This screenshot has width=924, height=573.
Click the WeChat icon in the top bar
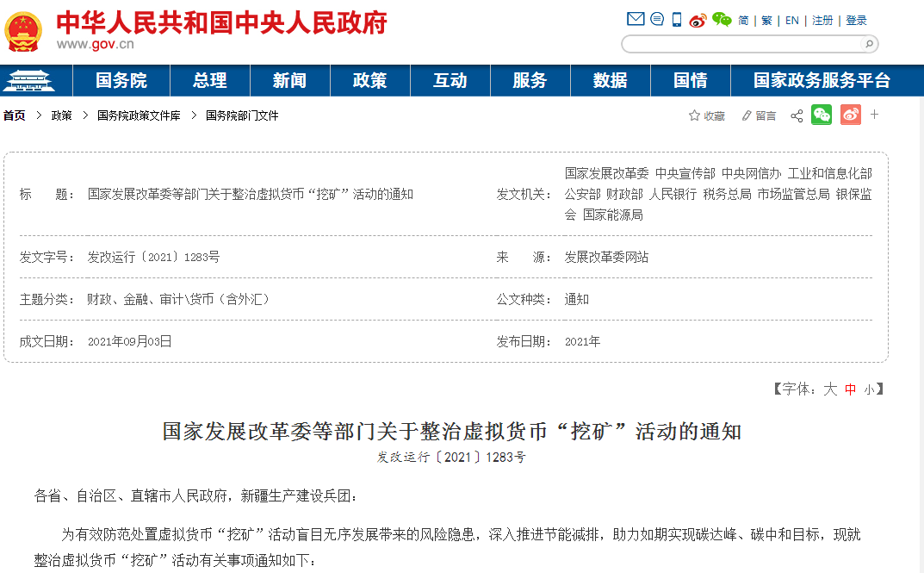[x=720, y=19]
